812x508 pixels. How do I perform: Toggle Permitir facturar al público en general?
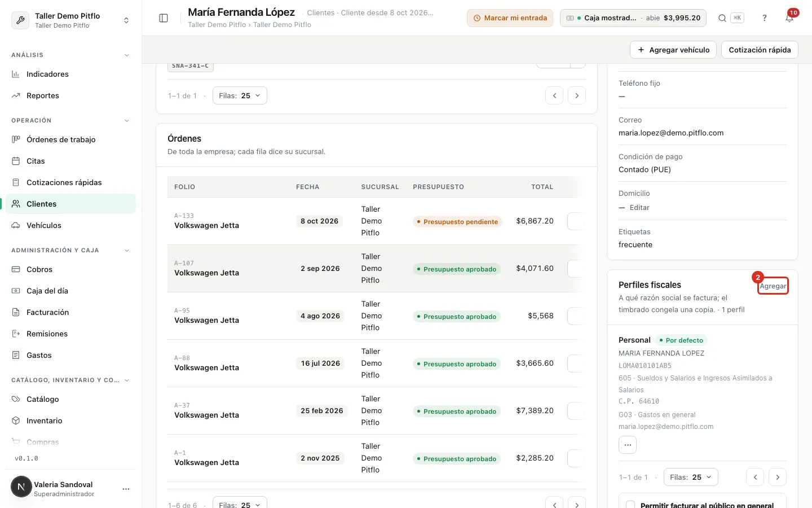[x=630, y=505]
